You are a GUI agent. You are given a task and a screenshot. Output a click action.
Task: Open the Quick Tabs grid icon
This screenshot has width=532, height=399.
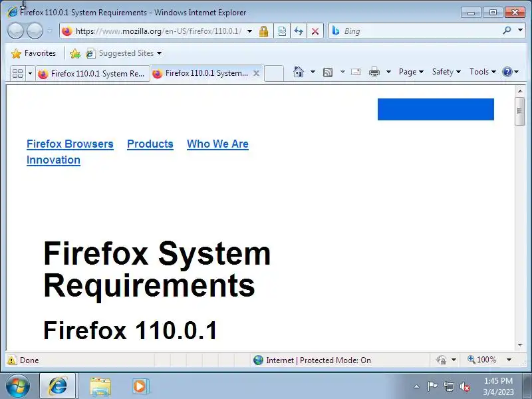pos(18,74)
